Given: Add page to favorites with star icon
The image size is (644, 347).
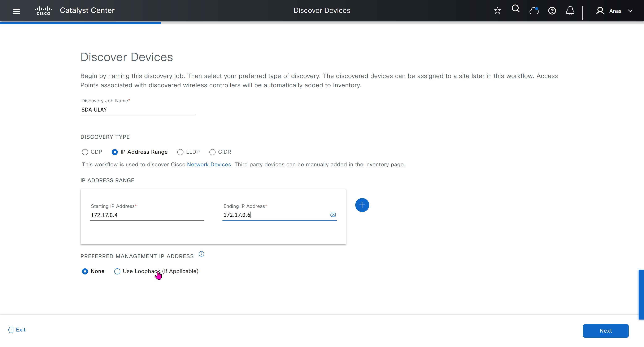Looking at the screenshot, I should point(497,10).
